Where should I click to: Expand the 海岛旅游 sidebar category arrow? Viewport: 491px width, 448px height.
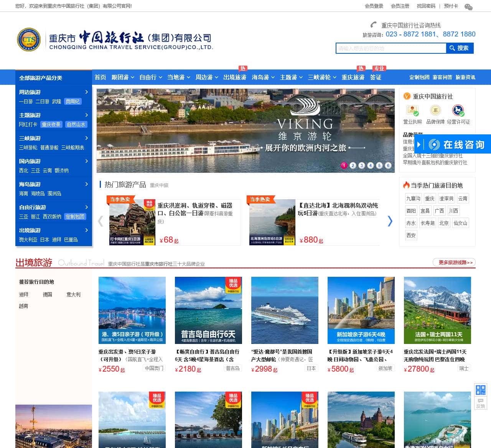[86, 184]
